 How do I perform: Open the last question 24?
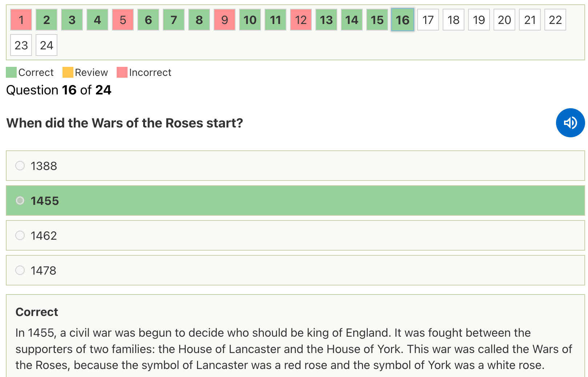[x=47, y=45]
